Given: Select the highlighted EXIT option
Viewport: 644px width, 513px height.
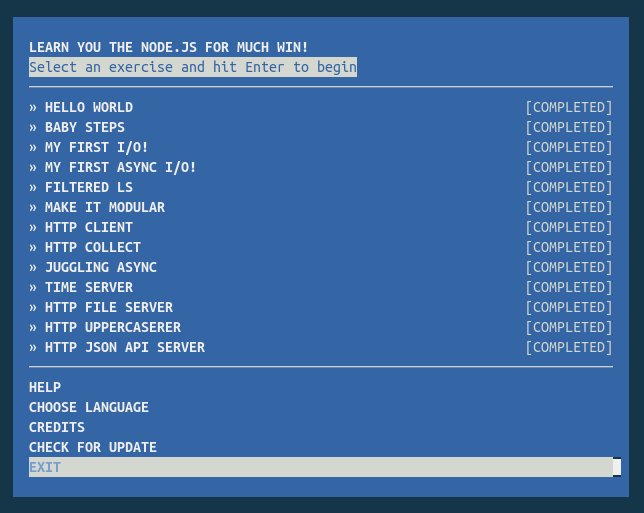Looking at the screenshot, I should pyautogui.click(x=321, y=467).
